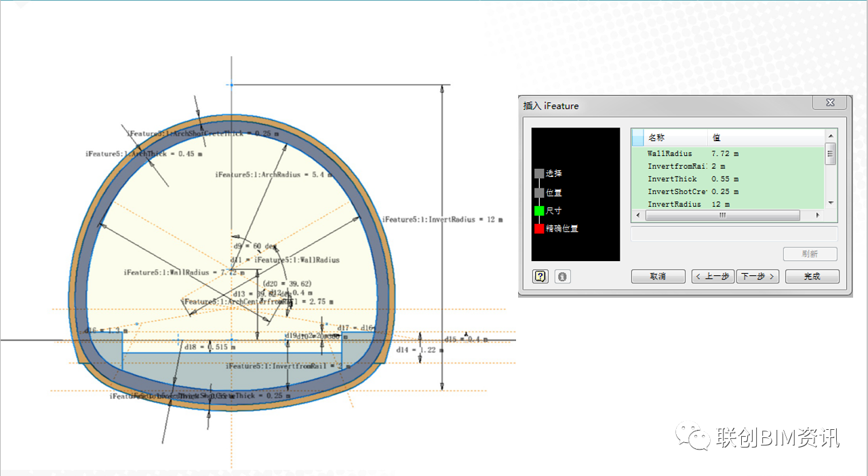Select the red 精确位置 step marker
This screenshot has width=868, height=476.
pyautogui.click(x=539, y=229)
